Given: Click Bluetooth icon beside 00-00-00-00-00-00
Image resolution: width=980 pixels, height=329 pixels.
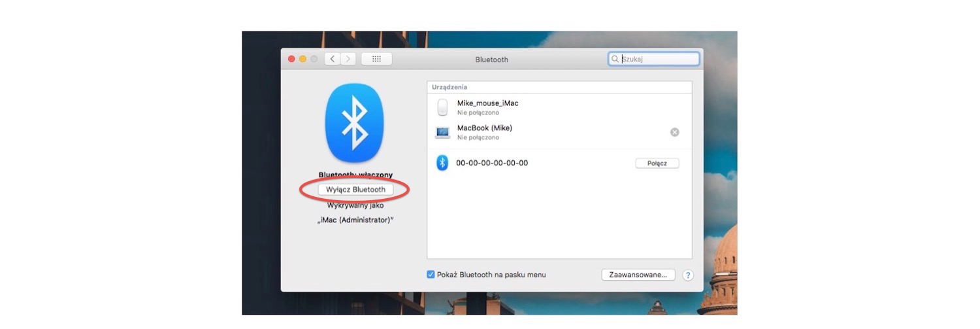Looking at the screenshot, I should tap(442, 163).
